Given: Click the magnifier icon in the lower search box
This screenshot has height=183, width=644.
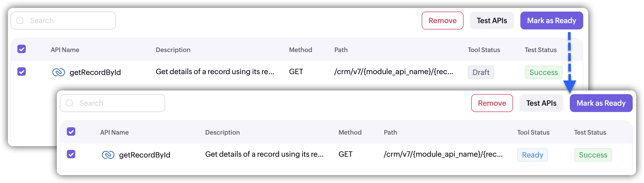Looking at the screenshot, I should [69, 103].
